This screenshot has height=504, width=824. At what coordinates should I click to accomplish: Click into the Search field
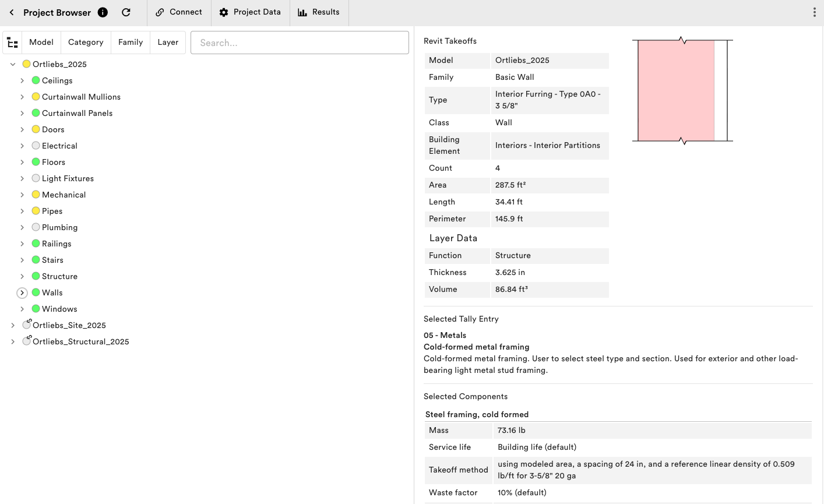point(300,43)
